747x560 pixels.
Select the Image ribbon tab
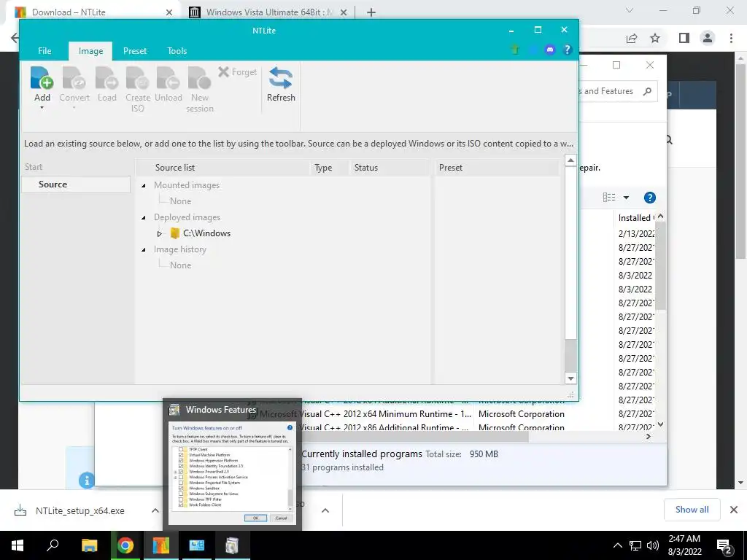[90, 51]
